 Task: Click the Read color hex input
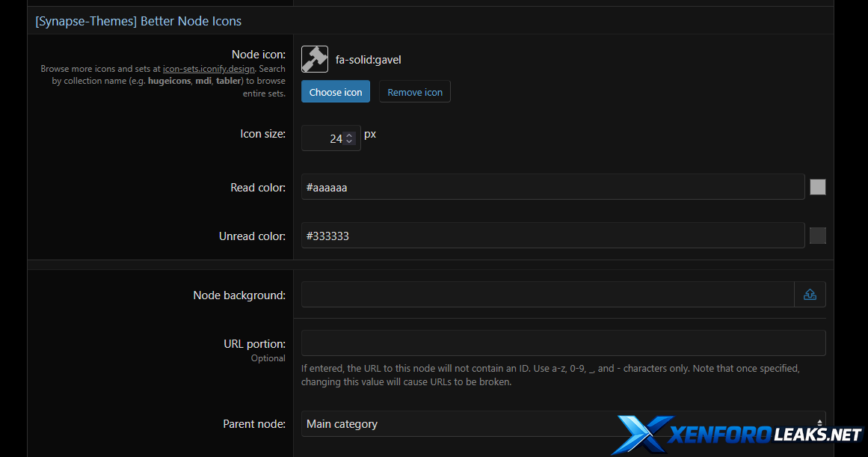(552, 188)
